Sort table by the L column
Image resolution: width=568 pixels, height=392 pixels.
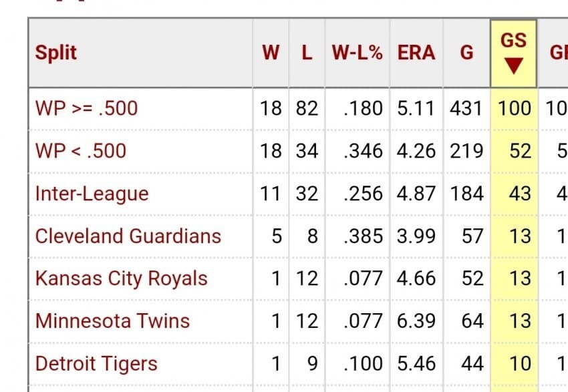[x=307, y=53]
